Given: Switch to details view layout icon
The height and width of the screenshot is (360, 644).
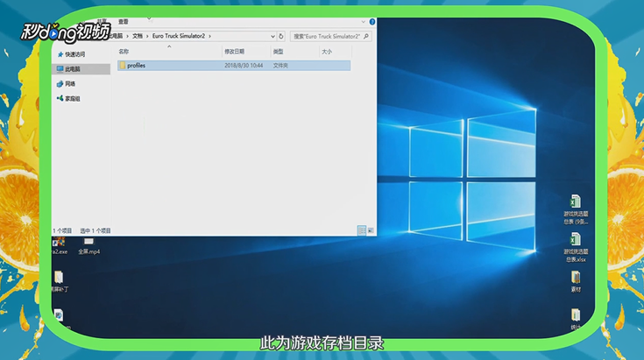Looking at the screenshot, I should coord(362,230).
